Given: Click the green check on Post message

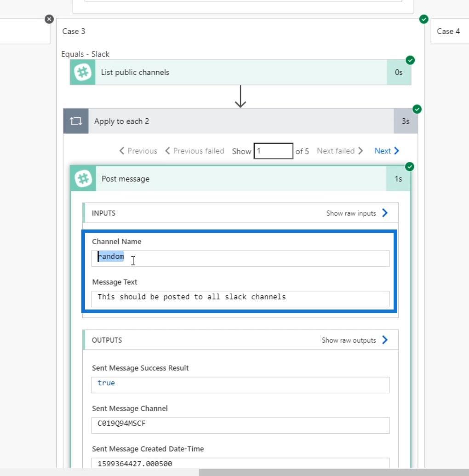Looking at the screenshot, I should pyautogui.click(x=410, y=166).
